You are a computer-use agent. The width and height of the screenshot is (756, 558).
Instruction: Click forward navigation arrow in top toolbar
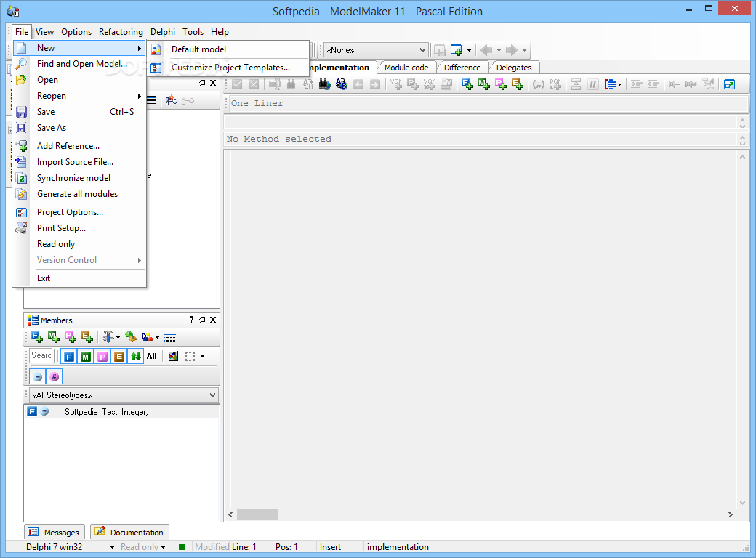point(512,49)
